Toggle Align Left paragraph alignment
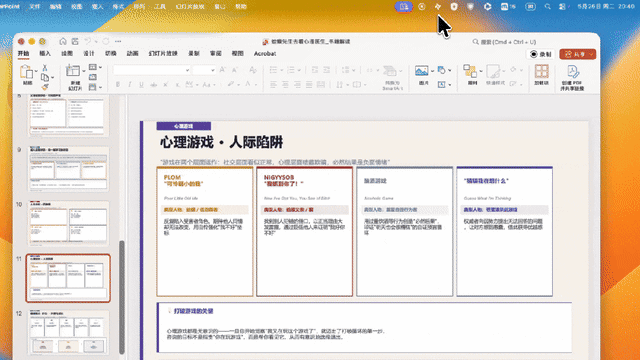Screen dimensions: 640x360 point(273,84)
